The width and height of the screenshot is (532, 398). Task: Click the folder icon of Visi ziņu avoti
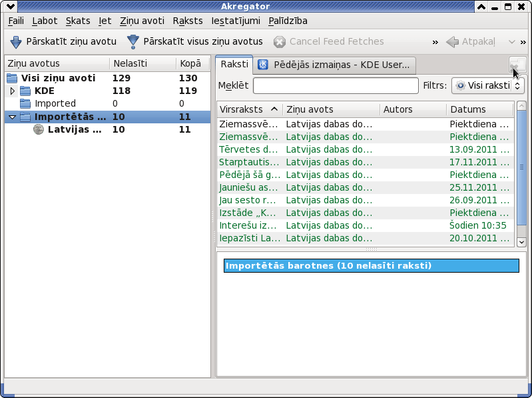pos(12,78)
